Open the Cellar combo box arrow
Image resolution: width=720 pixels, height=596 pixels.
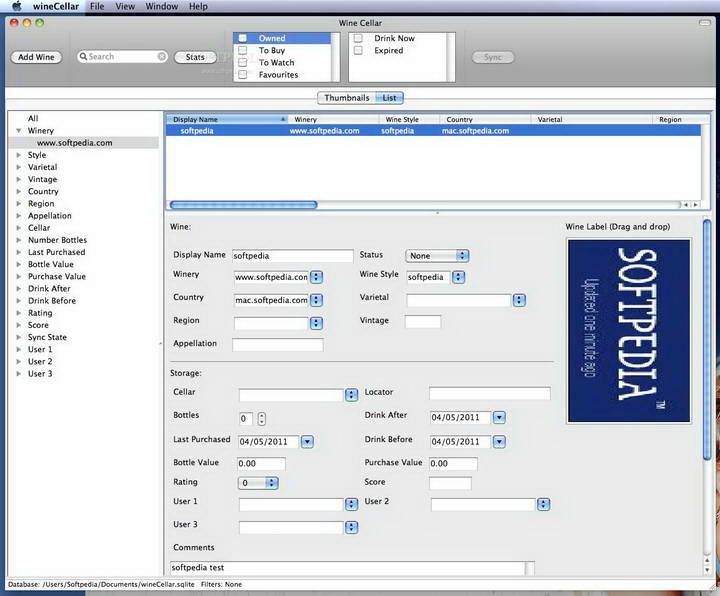(x=351, y=395)
